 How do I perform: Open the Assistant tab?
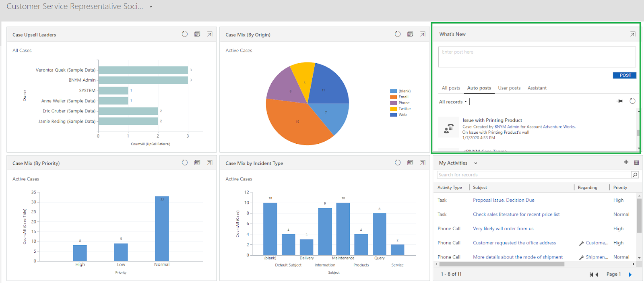(537, 88)
